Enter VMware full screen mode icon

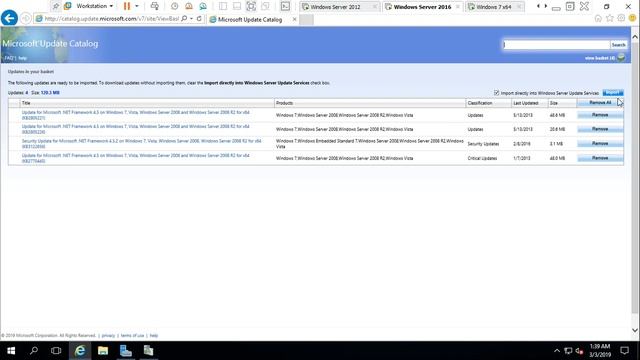[251, 6]
